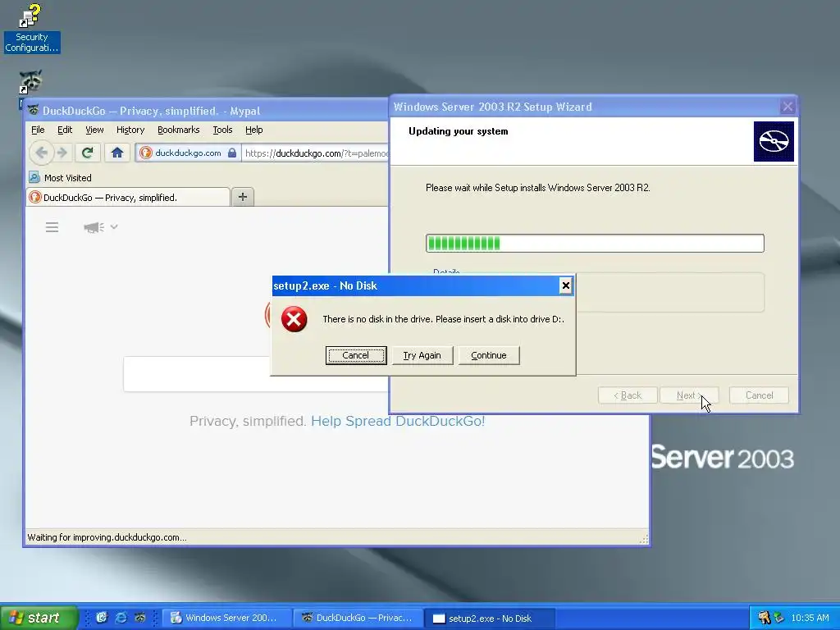
Task: Open the DuckDuckGo hamburger menu
Action: 52,227
